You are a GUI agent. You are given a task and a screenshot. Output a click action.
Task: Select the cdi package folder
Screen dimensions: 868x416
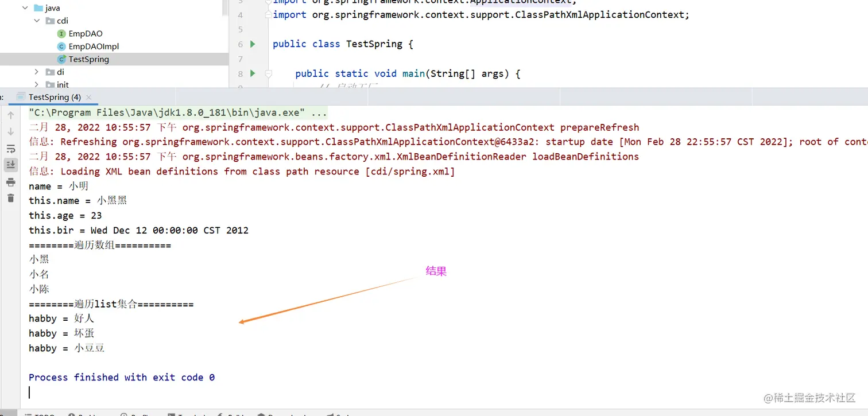tap(57, 21)
